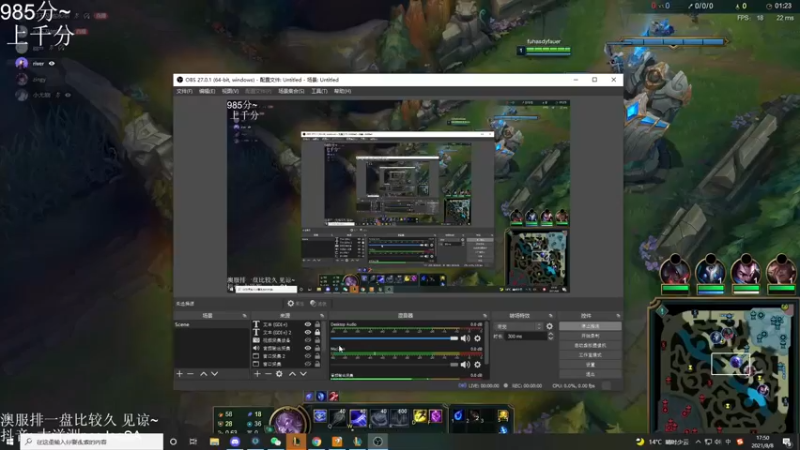Open 设置 settings button in controls
Screen dimensions: 800x450
(x=590, y=364)
